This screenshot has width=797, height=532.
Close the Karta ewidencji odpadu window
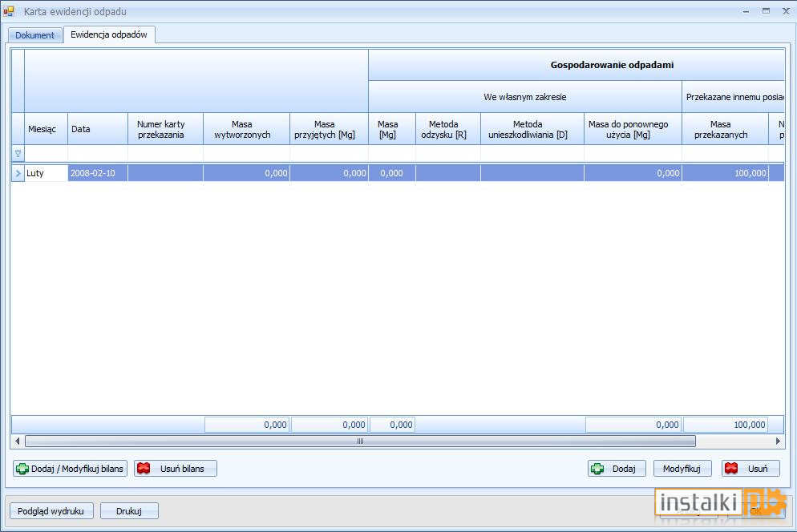click(x=786, y=10)
